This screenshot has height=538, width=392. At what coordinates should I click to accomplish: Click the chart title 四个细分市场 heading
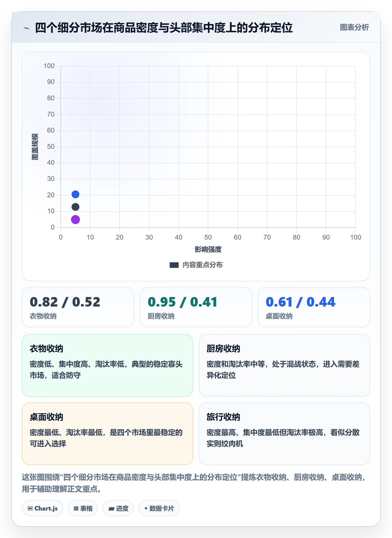tap(164, 28)
